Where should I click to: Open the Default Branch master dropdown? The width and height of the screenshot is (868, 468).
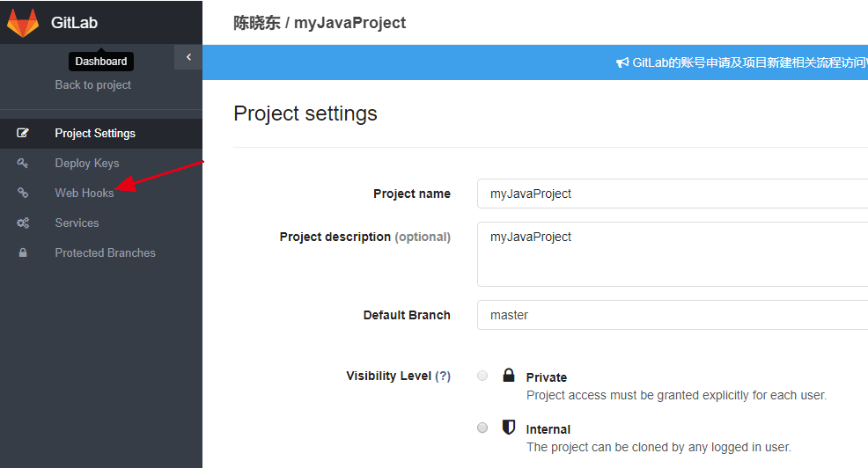tap(672, 315)
